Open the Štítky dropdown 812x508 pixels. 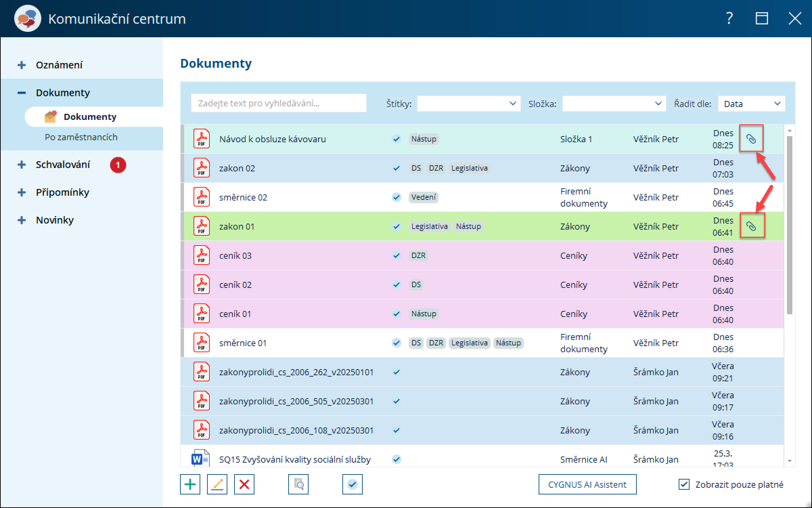[x=469, y=104]
